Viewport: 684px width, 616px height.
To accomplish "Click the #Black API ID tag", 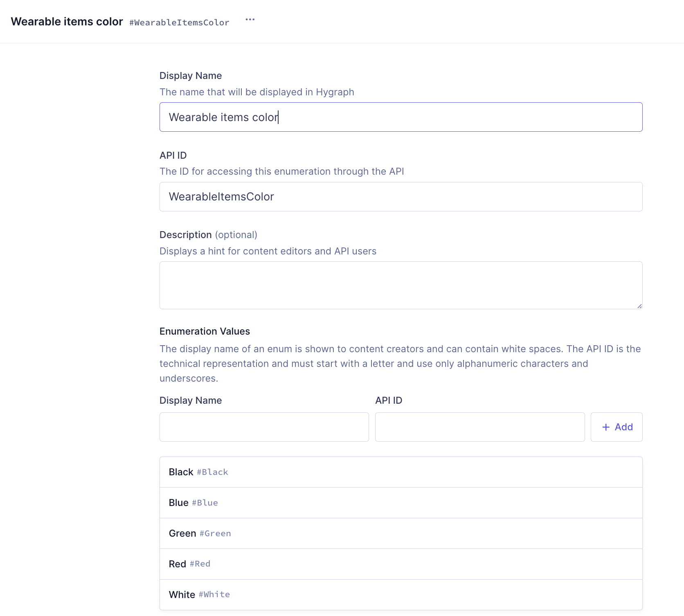I will point(212,472).
